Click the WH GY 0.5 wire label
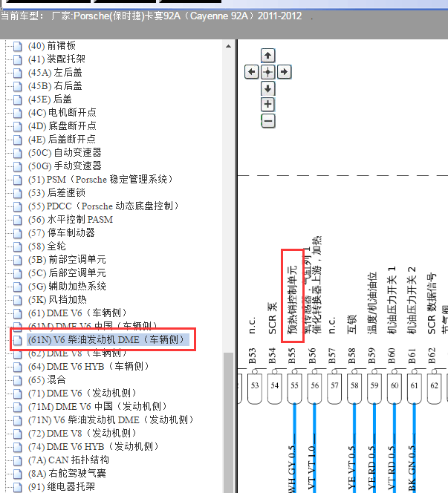This screenshot has height=493, width=448. point(292,469)
